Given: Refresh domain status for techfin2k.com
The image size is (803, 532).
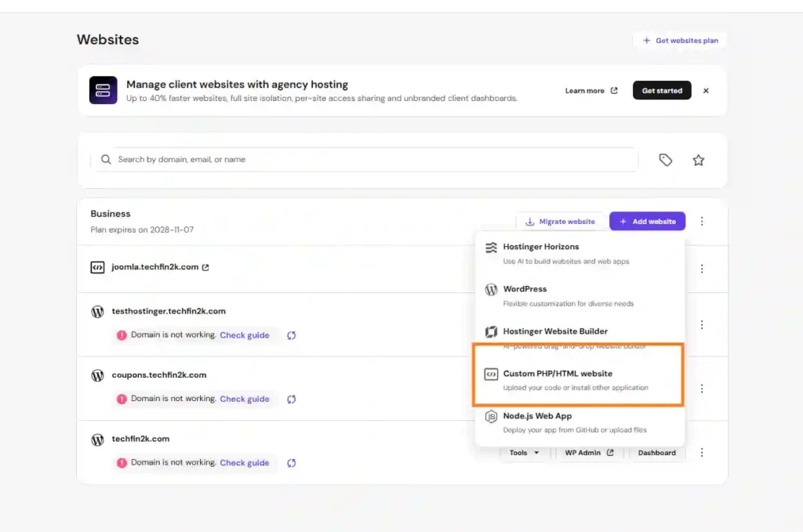Looking at the screenshot, I should pyautogui.click(x=292, y=463).
